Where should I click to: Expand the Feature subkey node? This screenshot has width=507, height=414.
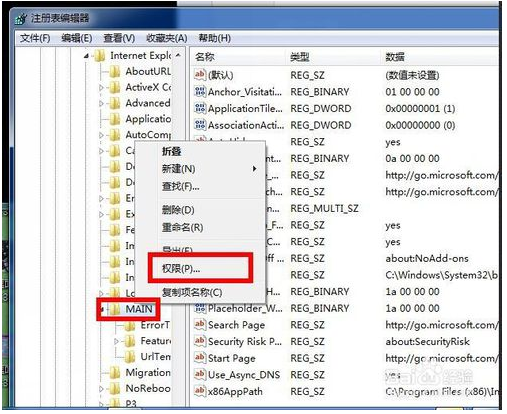coord(116,341)
